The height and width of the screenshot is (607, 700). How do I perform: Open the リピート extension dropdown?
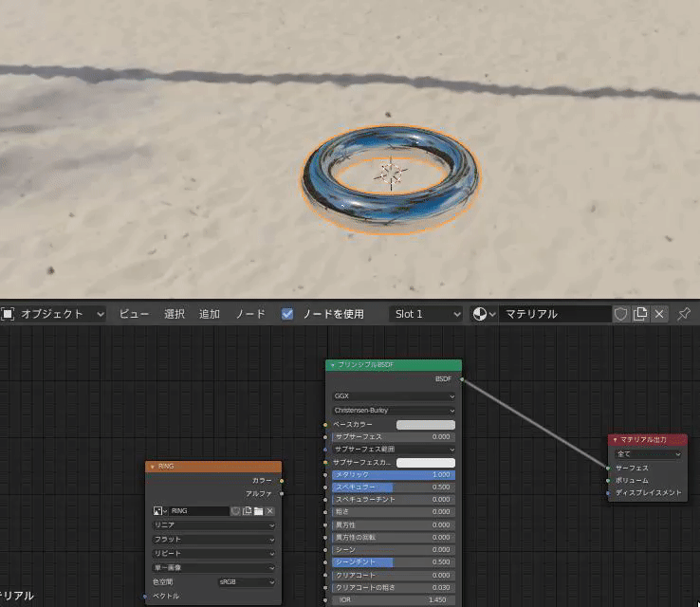(213, 554)
